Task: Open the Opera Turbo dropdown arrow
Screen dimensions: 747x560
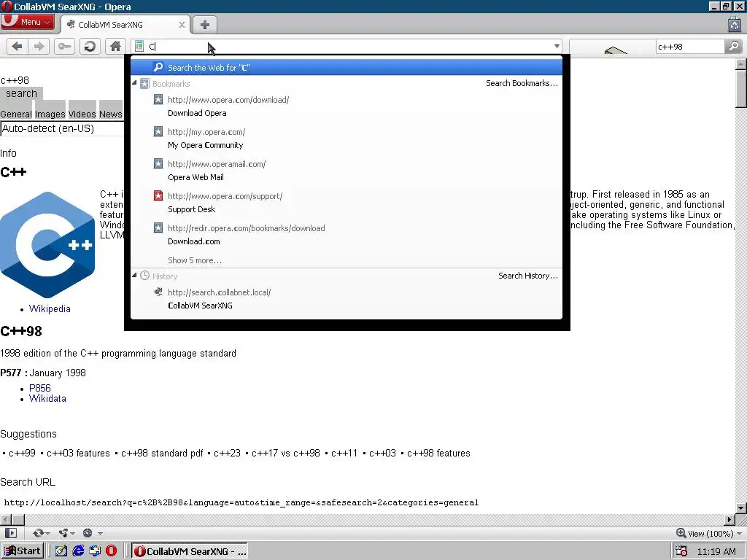Action: point(100,533)
